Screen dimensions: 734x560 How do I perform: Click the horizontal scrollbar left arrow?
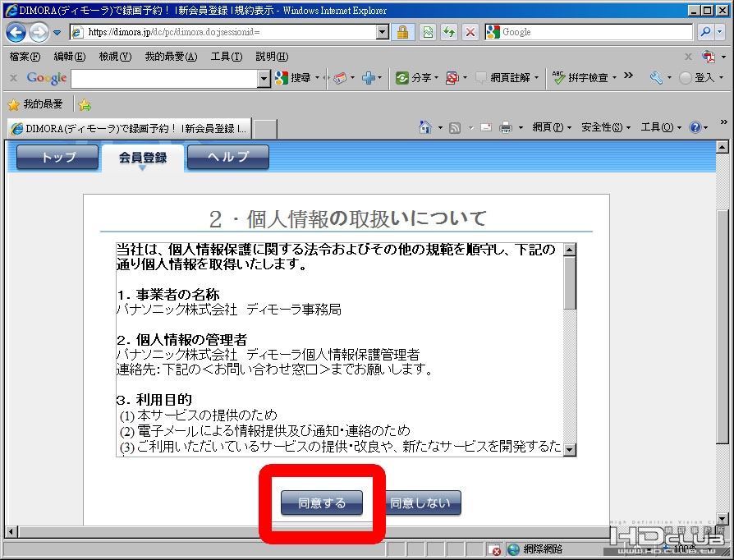point(11,531)
